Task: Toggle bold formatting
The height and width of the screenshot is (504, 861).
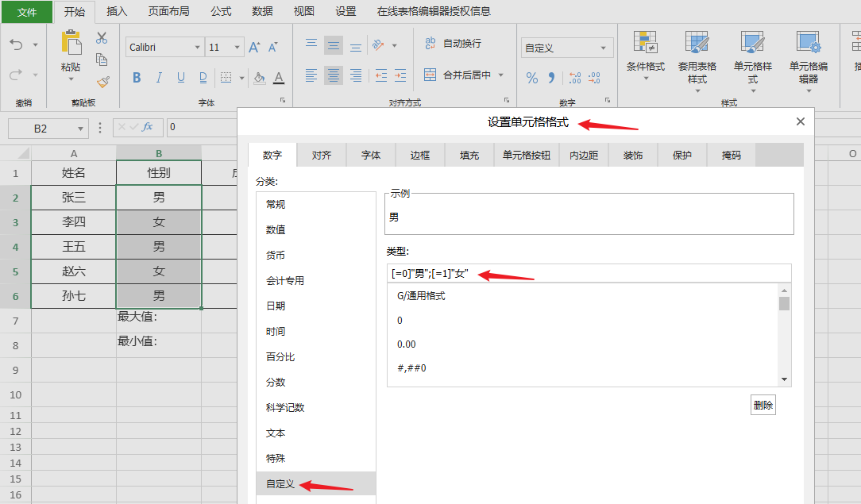Action: click(136, 77)
